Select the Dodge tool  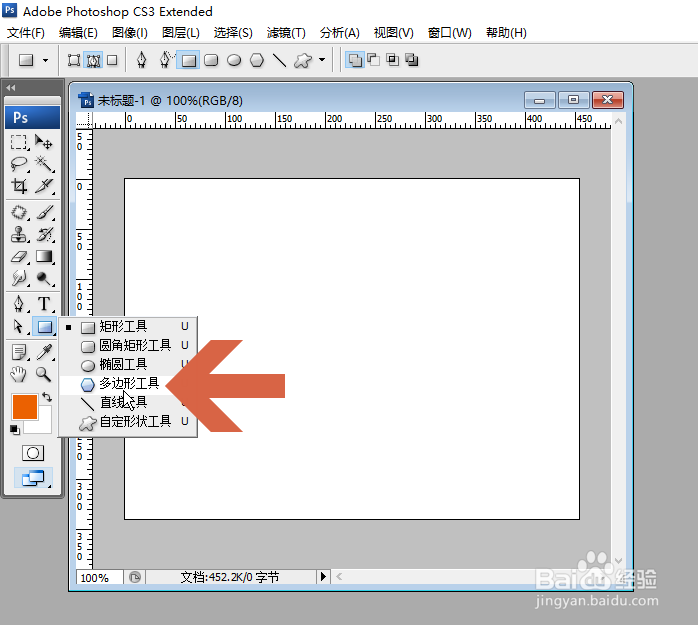44,278
